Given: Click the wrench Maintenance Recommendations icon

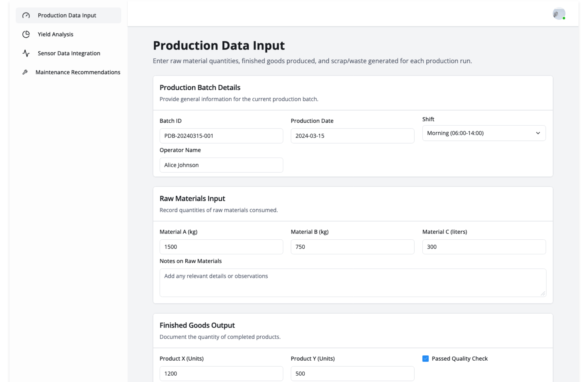Looking at the screenshot, I should [x=25, y=72].
